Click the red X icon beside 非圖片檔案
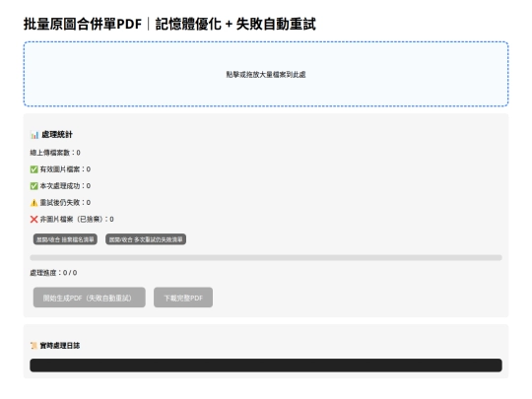Viewport: 532px width, 399px height. click(x=33, y=219)
